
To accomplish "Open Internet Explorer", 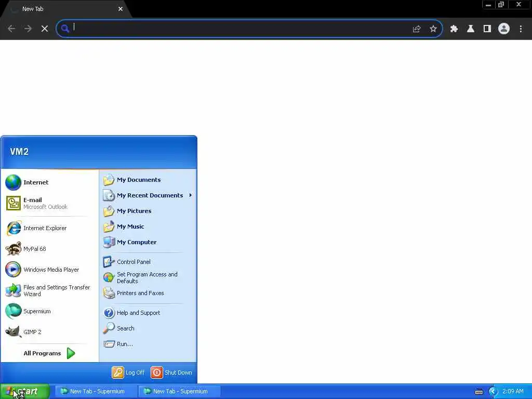I will click(x=49, y=228).
